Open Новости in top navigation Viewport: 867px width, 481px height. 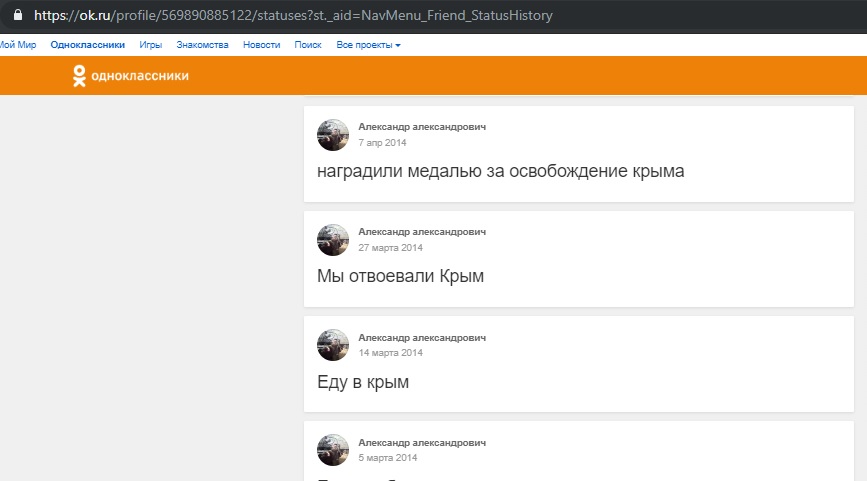[x=262, y=45]
